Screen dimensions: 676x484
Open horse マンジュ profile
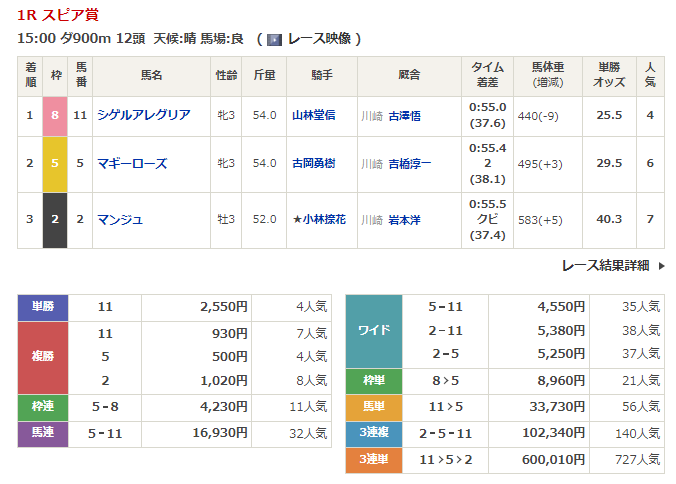tap(118, 219)
